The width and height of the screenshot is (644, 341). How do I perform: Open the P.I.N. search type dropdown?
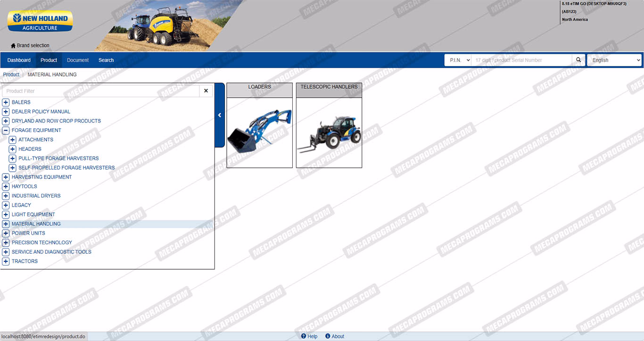coord(457,60)
